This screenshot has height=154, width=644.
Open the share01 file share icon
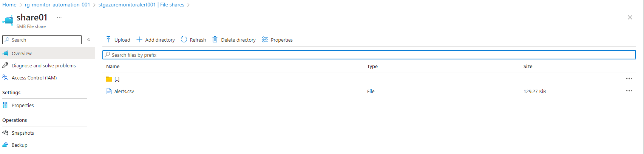[x=8, y=20]
